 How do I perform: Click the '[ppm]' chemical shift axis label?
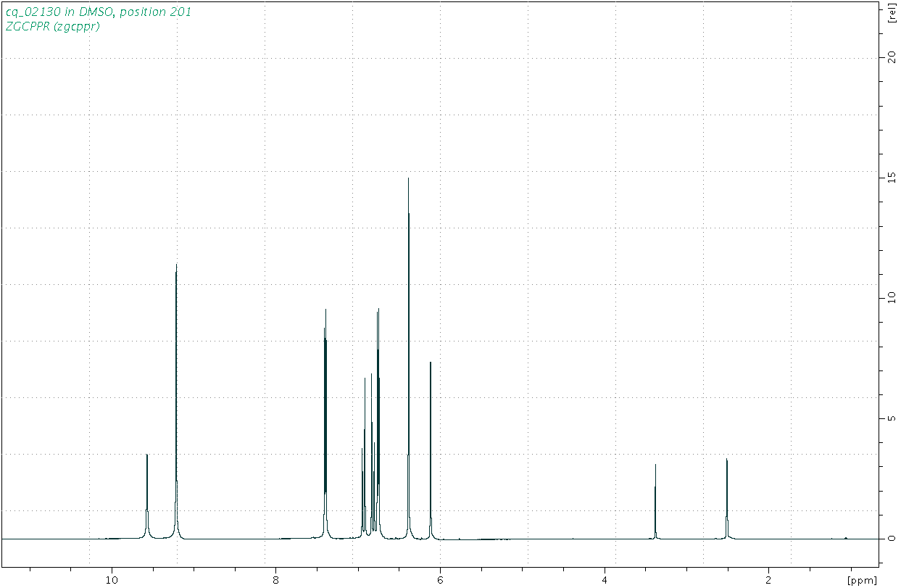click(862, 581)
